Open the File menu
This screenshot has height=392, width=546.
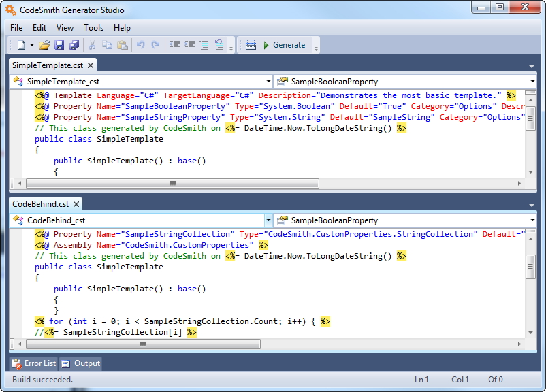pyautogui.click(x=16, y=28)
